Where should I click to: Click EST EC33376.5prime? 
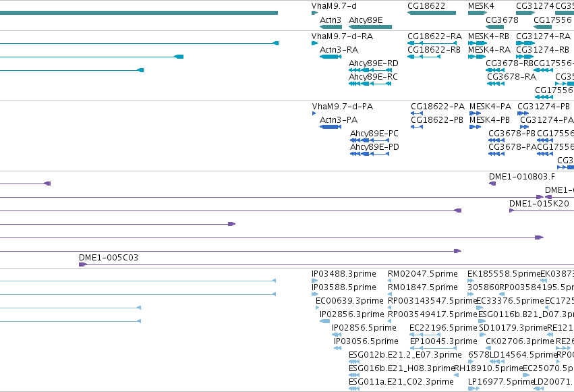click(x=480, y=308)
